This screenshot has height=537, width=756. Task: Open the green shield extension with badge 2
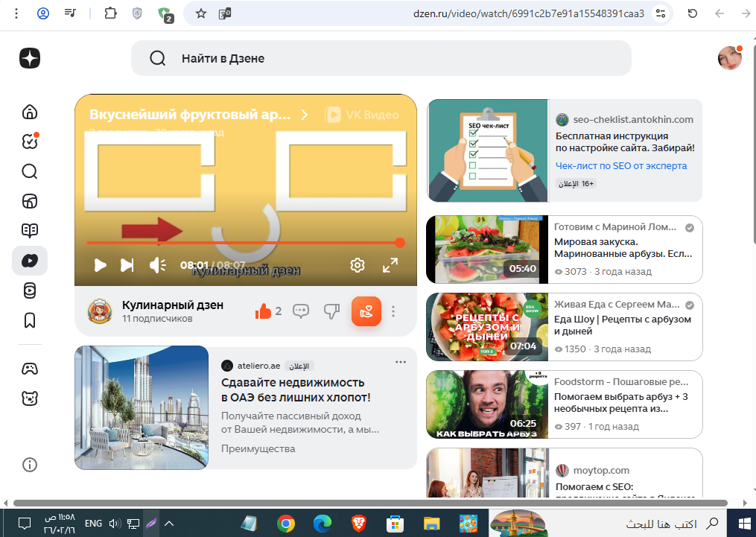[166, 14]
